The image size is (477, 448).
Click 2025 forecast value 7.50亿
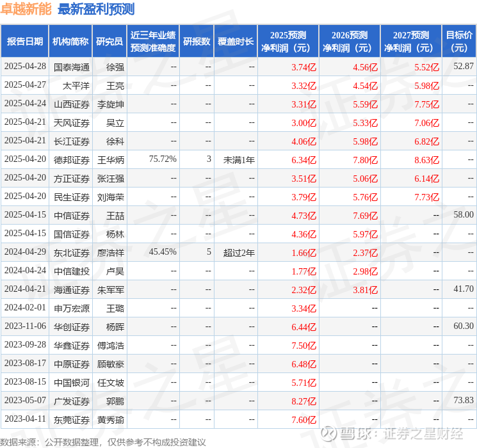tap(303, 346)
